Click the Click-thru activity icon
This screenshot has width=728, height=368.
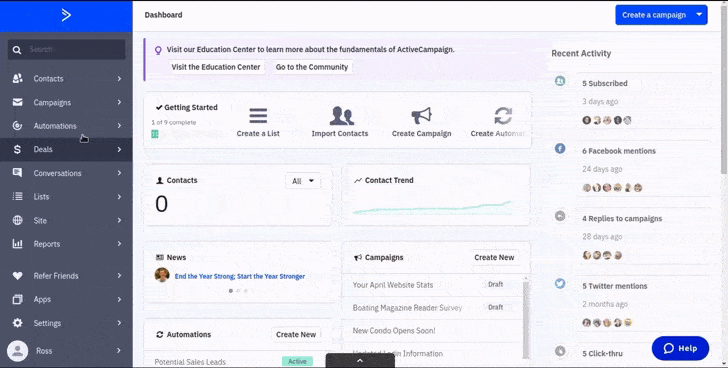point(560,351)
